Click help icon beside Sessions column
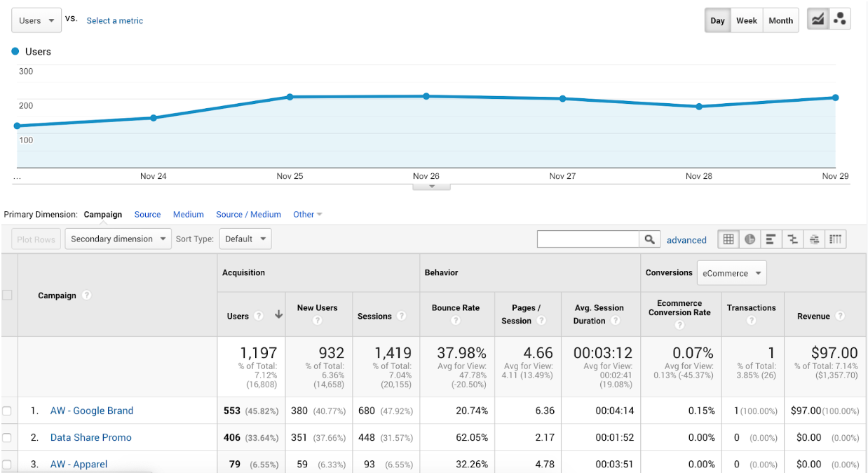This screenshot has width=868, height=473. point(401,316)
